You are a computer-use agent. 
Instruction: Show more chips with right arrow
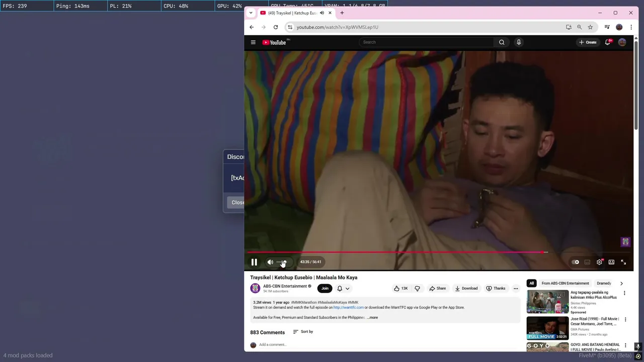(x=621, y=283)
